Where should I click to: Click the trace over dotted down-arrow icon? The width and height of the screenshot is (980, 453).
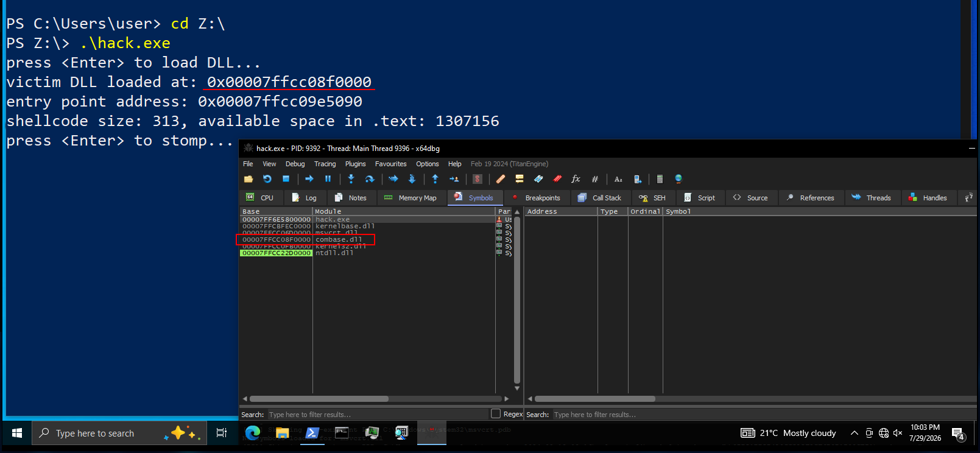412,179
